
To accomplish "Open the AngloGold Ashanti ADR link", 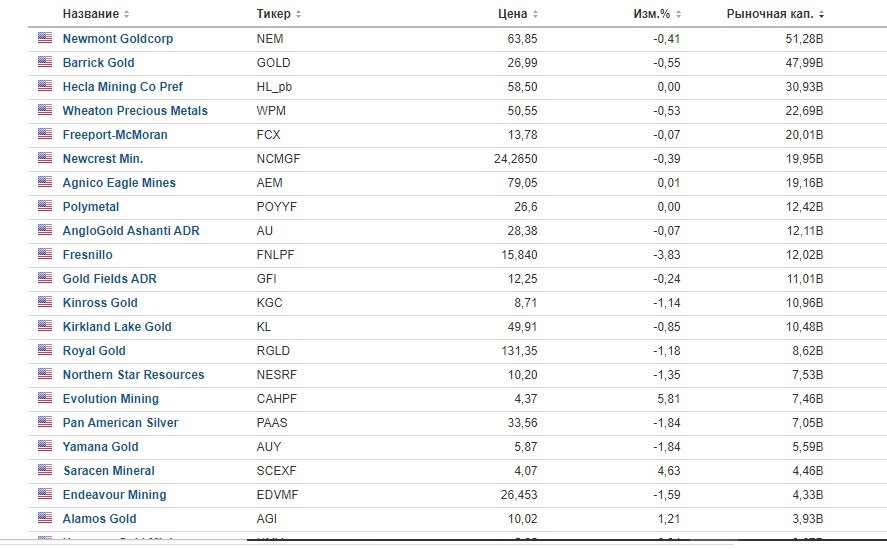I will (131, 231).
